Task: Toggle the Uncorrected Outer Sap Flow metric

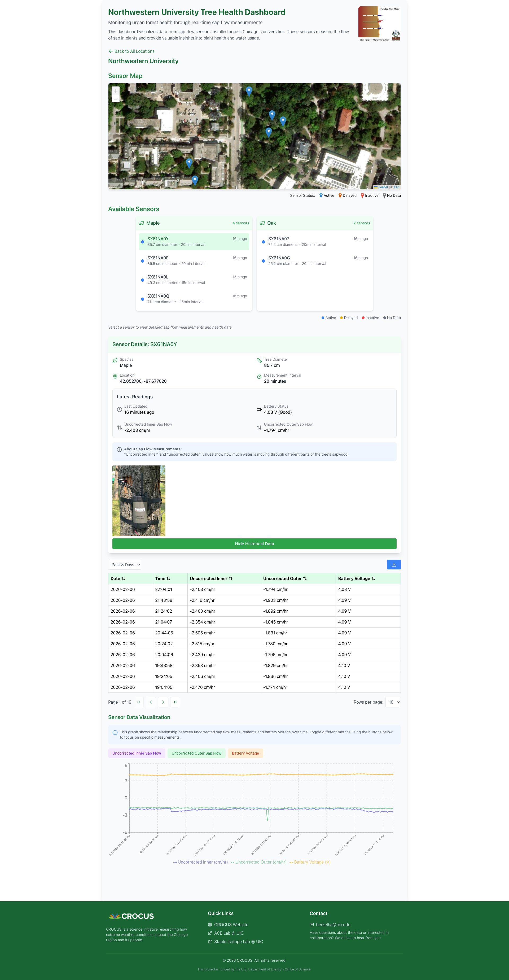Action: click(196, 753)
